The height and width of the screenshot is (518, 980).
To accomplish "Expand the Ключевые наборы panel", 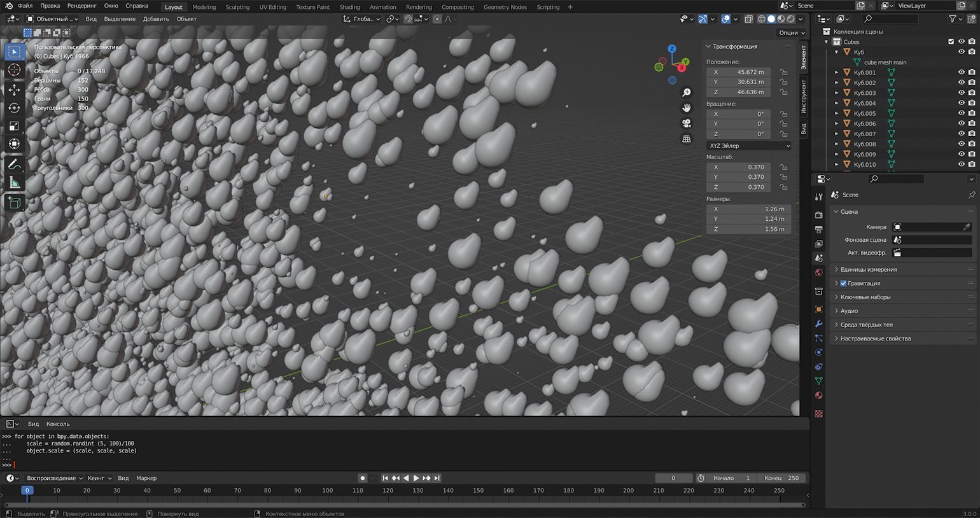I will point(903,297).
